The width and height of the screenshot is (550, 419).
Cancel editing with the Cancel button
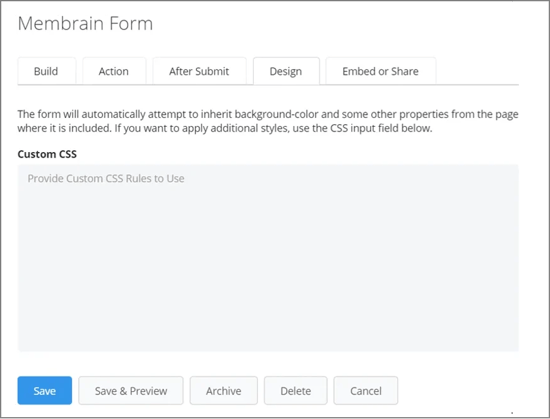coord(366,391)
